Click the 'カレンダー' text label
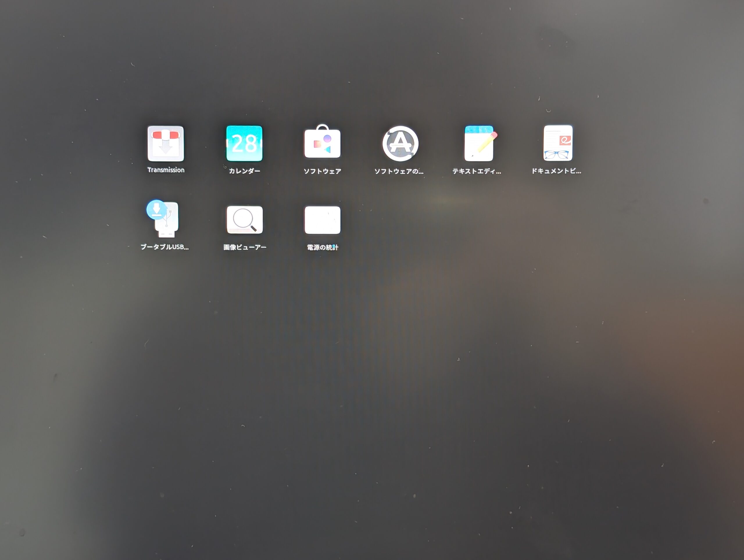Image resolution: width=744 pixels, height=560 pixels. click(244, 171)
